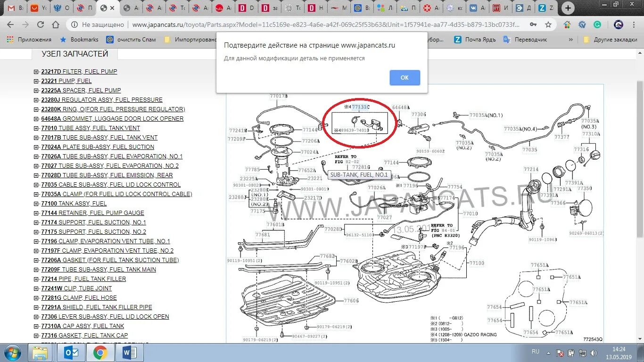The height and width of the screenshot is (362, 644).
Task: Bookmark this page with the star
Action: 548,25
